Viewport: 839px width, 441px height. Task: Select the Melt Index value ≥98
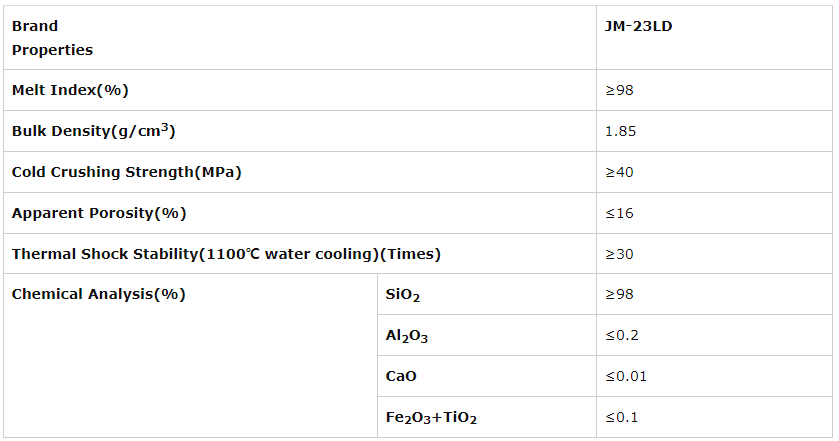point(619,90)
